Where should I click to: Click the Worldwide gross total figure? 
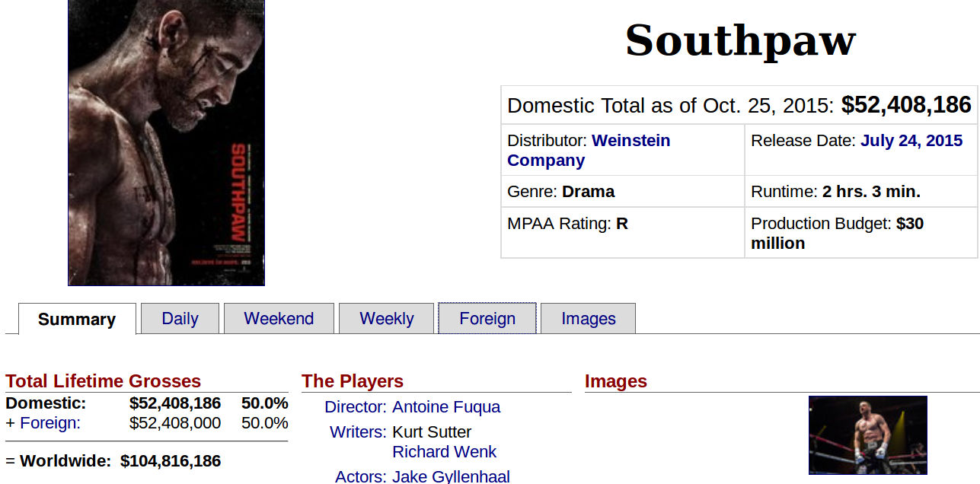pyautogui.click(x=171, y=461)
